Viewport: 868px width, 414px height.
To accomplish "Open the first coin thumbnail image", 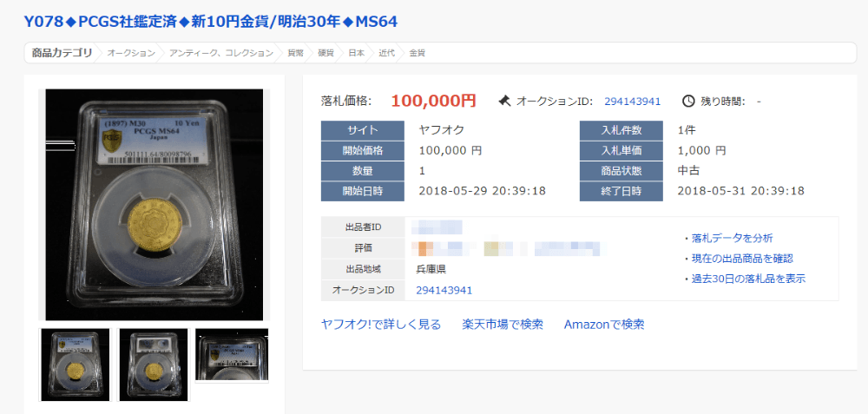I will click(76, 365).
